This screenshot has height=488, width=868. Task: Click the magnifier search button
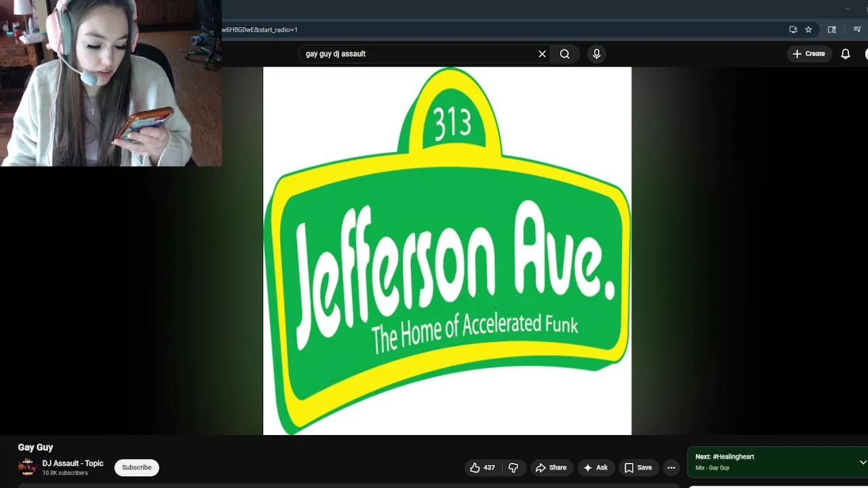pyautogui.click(x=565, y=54)
